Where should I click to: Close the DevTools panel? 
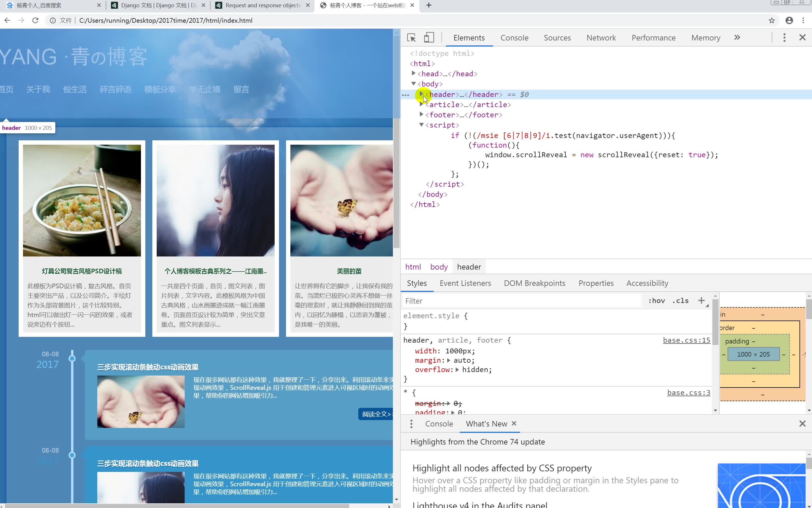[803, 38]
